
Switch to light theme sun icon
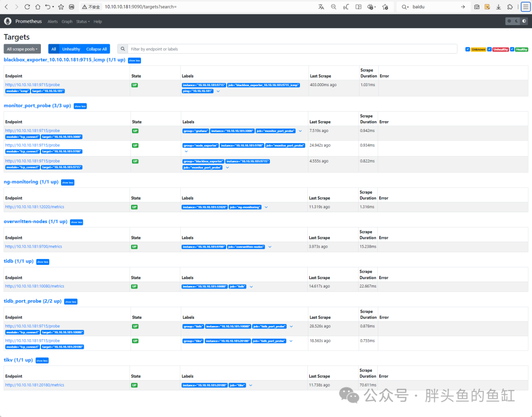509,21
